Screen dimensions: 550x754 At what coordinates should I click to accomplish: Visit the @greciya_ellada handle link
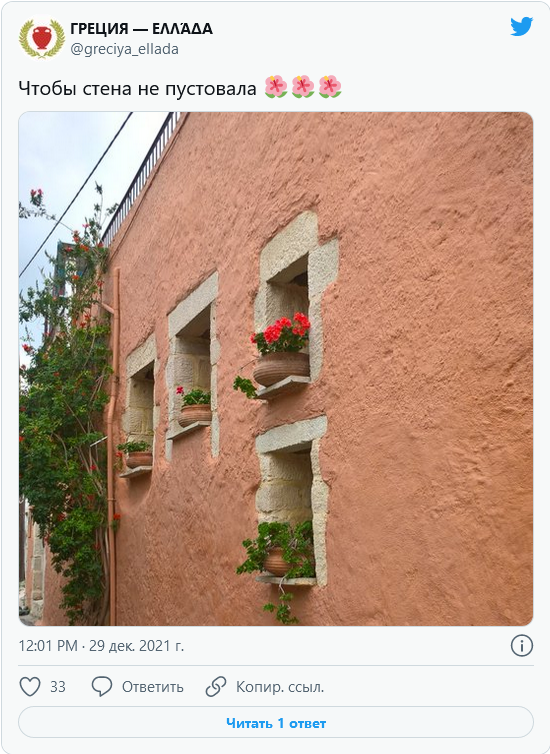125,49
